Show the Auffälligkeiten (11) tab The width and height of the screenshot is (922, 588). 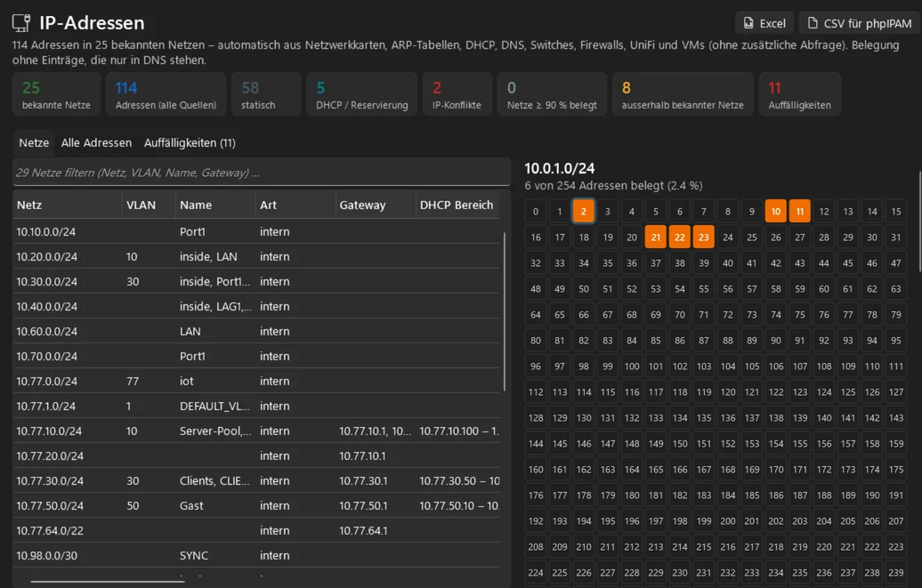[190, 143]
